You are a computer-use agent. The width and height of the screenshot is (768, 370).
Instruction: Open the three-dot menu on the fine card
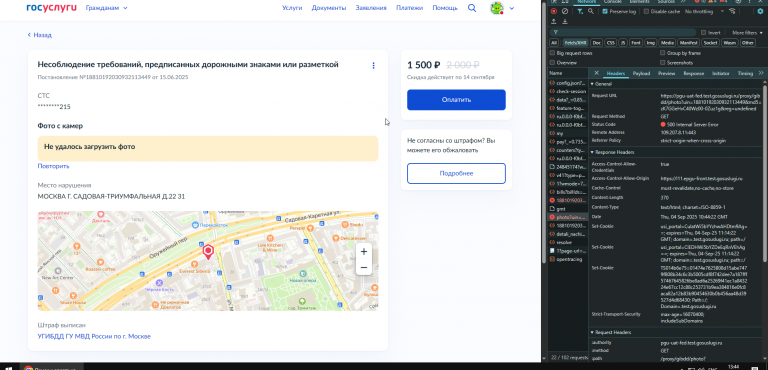point(373,65)
